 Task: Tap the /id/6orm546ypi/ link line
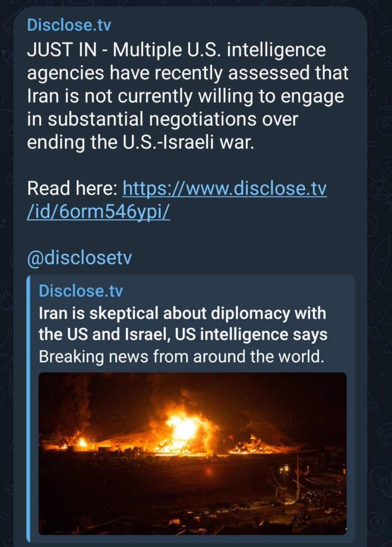[x=99, y=212]
